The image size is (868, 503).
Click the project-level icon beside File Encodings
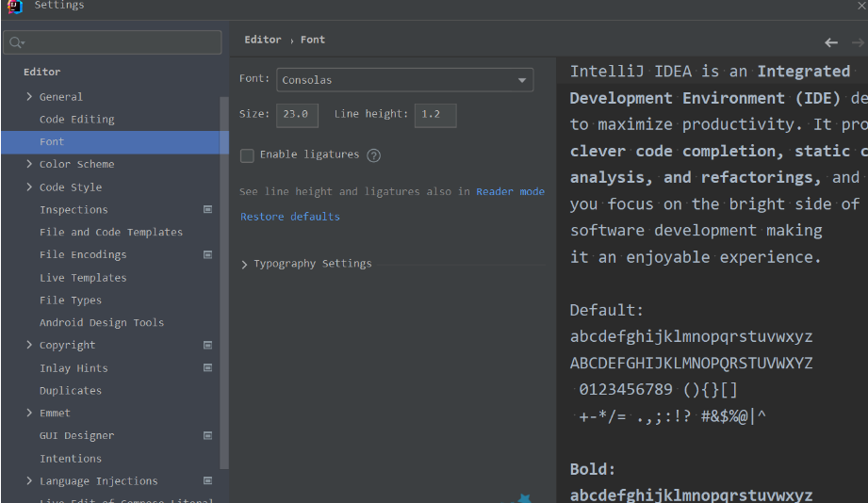207,254
